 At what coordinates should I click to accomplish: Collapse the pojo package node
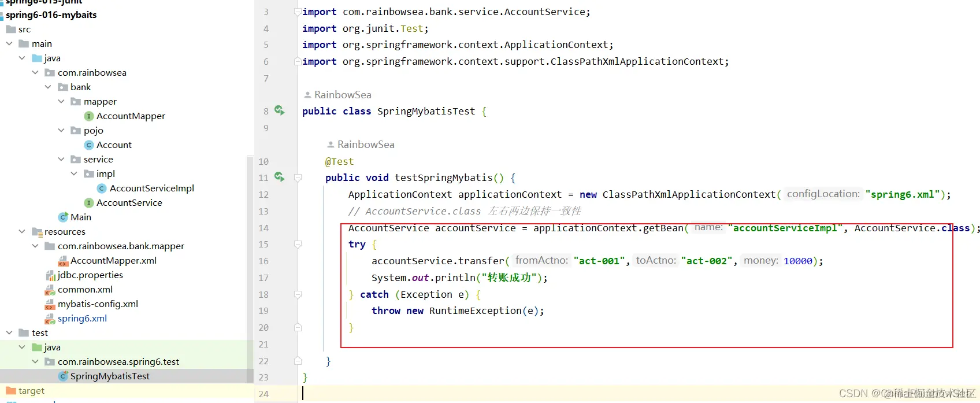[61, 131]
